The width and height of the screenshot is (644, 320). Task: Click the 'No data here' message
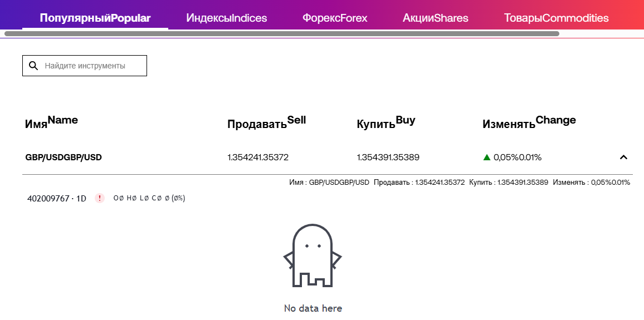click(x=313, y=308)
